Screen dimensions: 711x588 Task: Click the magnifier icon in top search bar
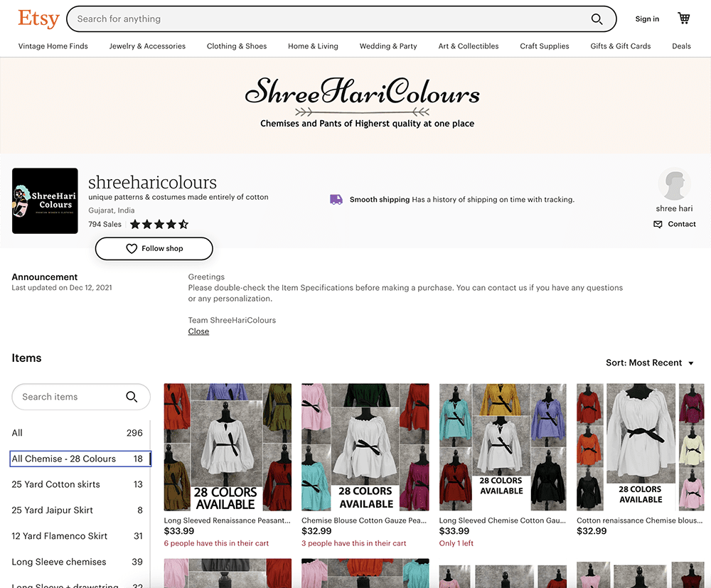(x=597, y=19)
